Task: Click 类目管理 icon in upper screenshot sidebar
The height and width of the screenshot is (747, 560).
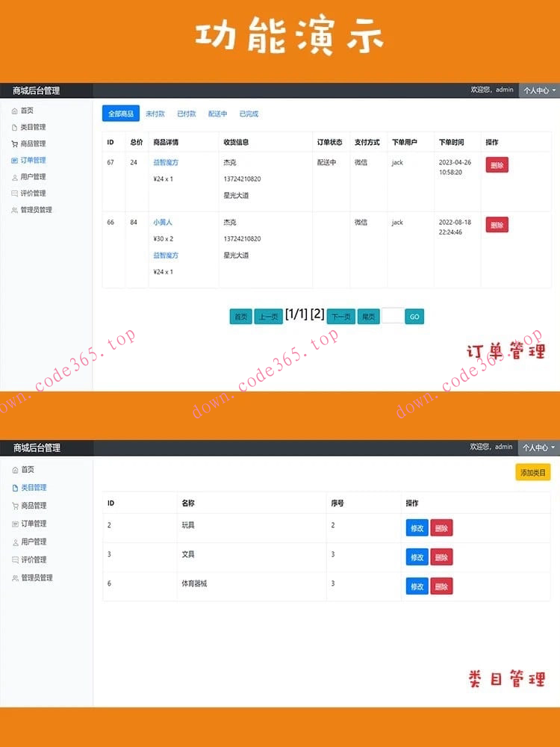Action: tap(15, 127)
